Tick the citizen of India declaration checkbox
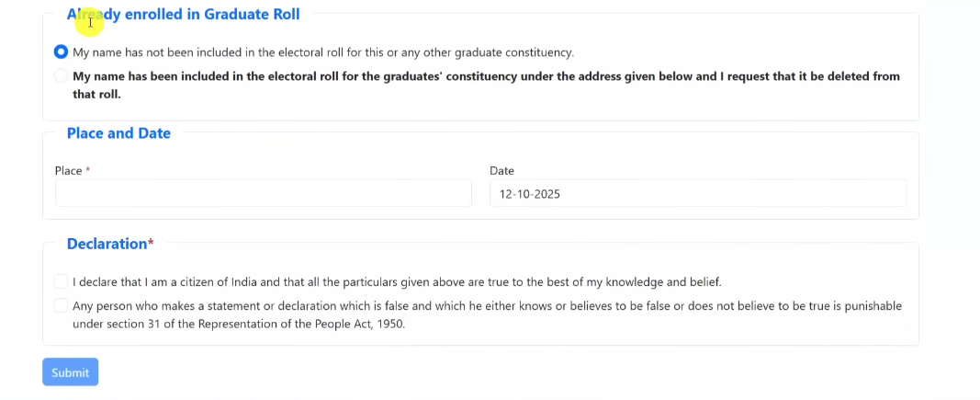980x400 pixels. point(61,281)
